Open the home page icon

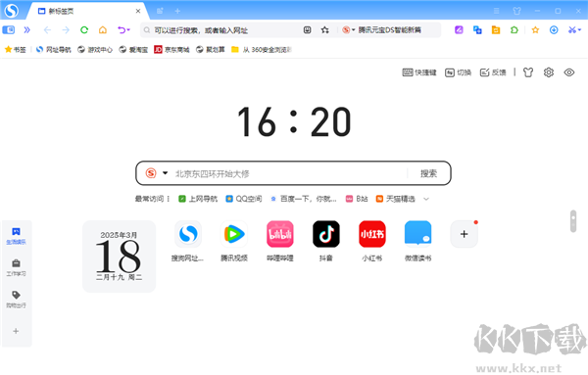pos(103,30)
